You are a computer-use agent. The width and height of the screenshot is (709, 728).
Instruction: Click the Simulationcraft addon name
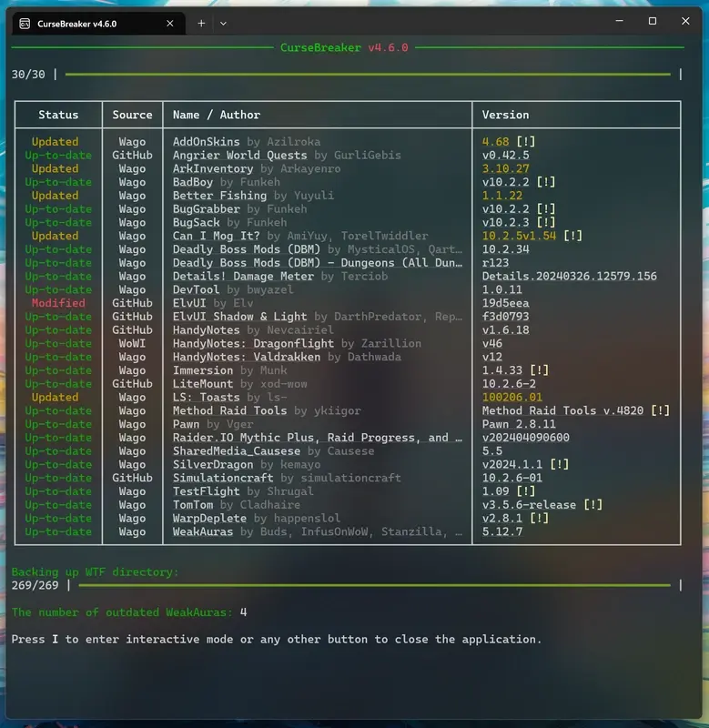(223, 479)
